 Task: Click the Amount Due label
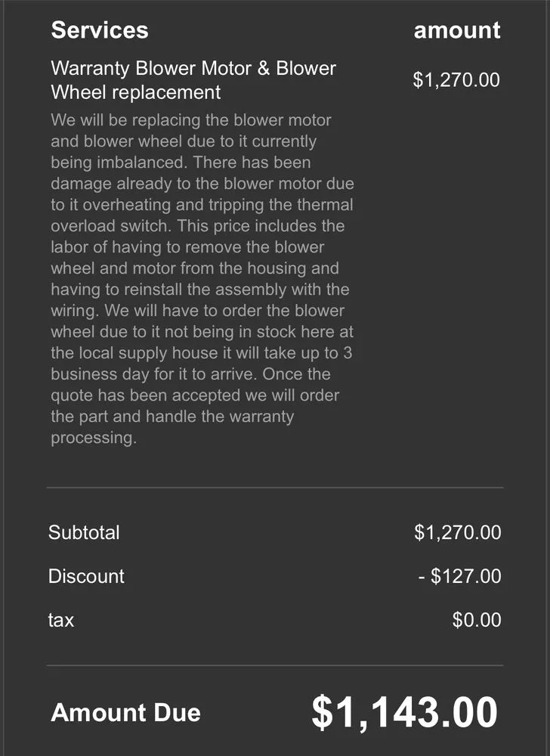(x=125, y=713)
